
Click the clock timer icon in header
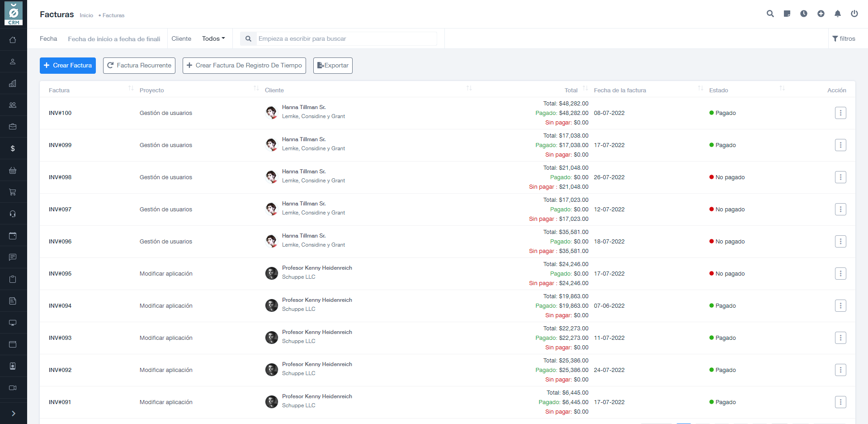[x=804, y=14]
